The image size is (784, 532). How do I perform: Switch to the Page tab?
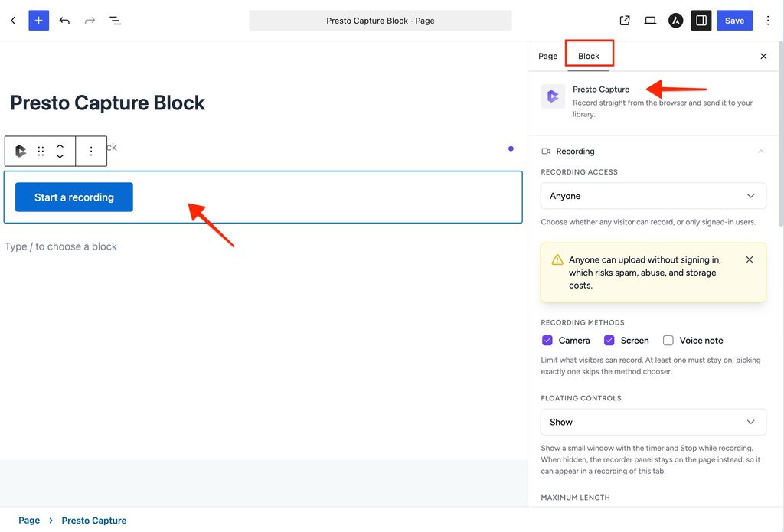(x=547, y=56)
